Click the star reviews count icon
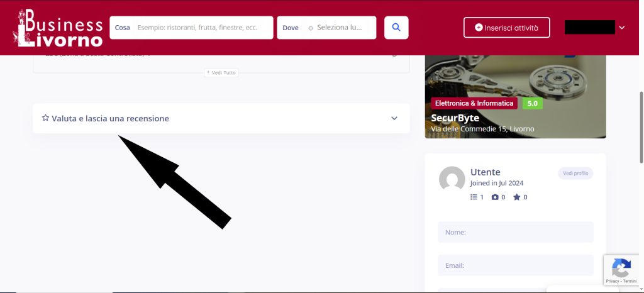The height and width of the screenshot is (293, 644). (x=516, y=197)
